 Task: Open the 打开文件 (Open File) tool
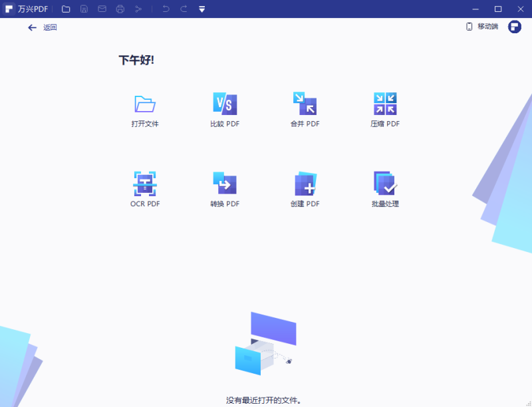click(x=144, y=110)
